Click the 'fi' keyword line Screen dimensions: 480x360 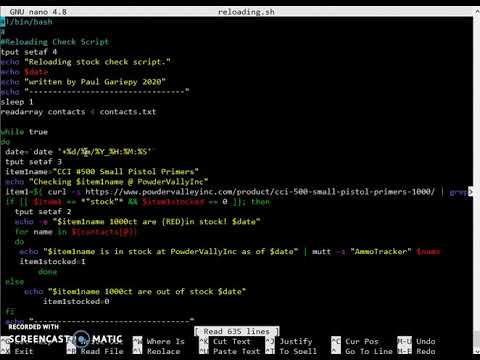tap(10, 312)
